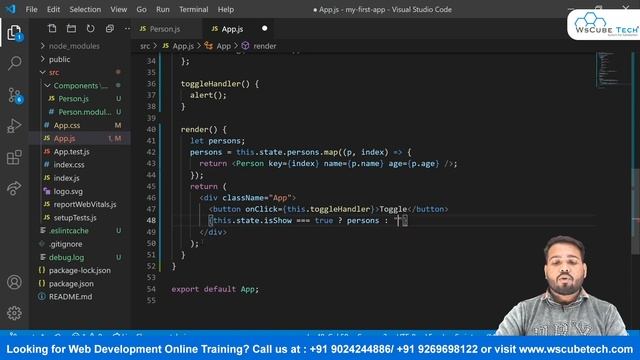Open the File menu
The width and height of the screenshot is (640, 360).
point(31,9)
